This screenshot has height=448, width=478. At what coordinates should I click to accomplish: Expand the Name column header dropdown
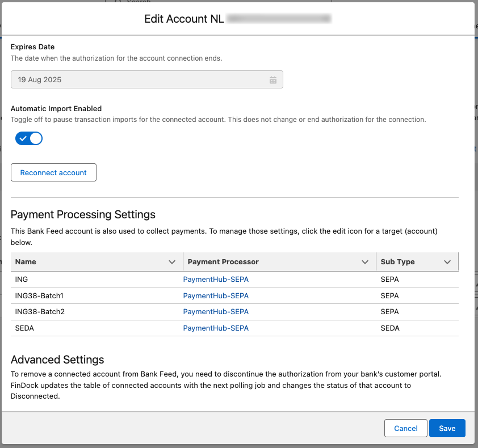click(172, 262)
